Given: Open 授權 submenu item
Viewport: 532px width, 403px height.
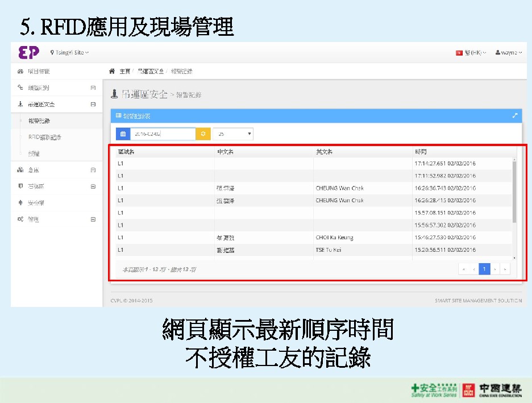Looking at the screenshot, I should 34,153.
